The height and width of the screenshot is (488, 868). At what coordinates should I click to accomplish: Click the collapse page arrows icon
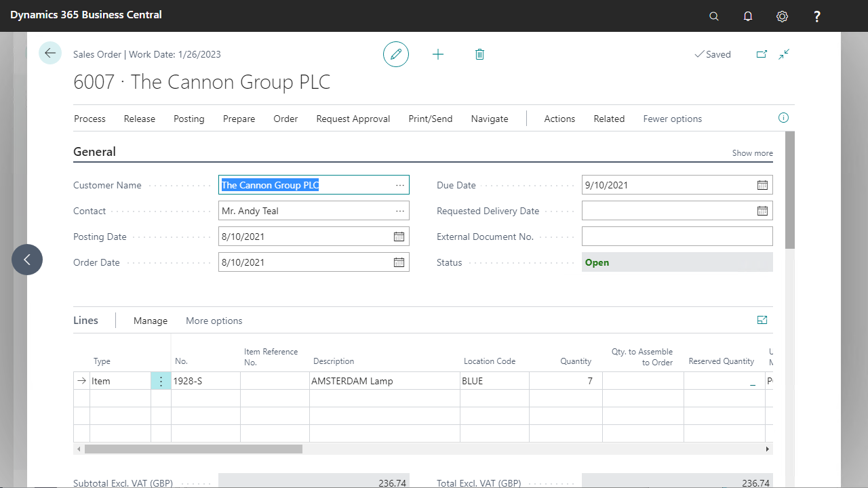tap(784, 54)
